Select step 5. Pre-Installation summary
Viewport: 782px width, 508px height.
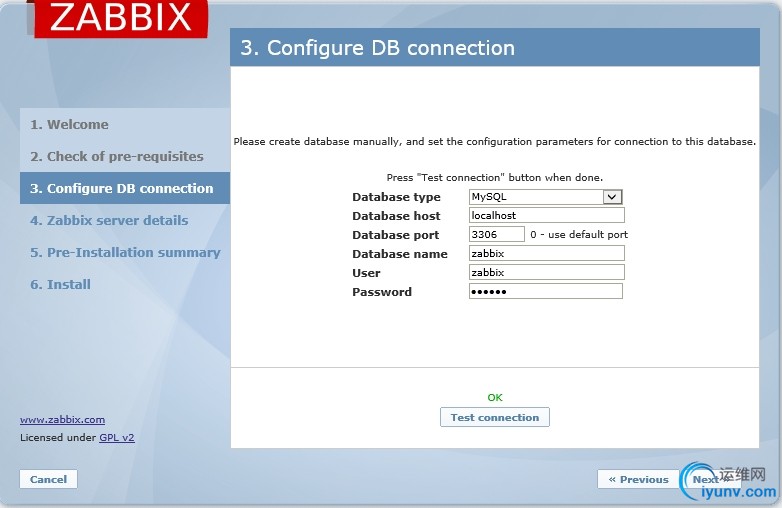click(125, 252)
